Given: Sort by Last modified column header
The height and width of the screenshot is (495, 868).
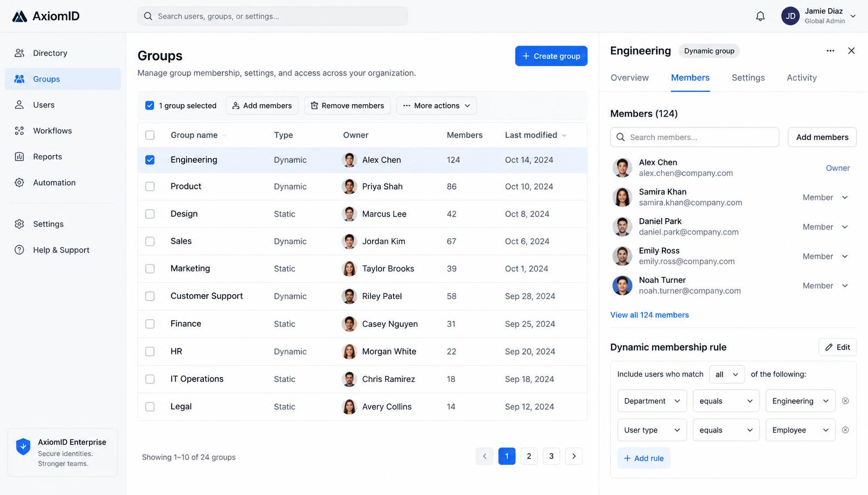Looking at the screenshot, I should (535, 135).
